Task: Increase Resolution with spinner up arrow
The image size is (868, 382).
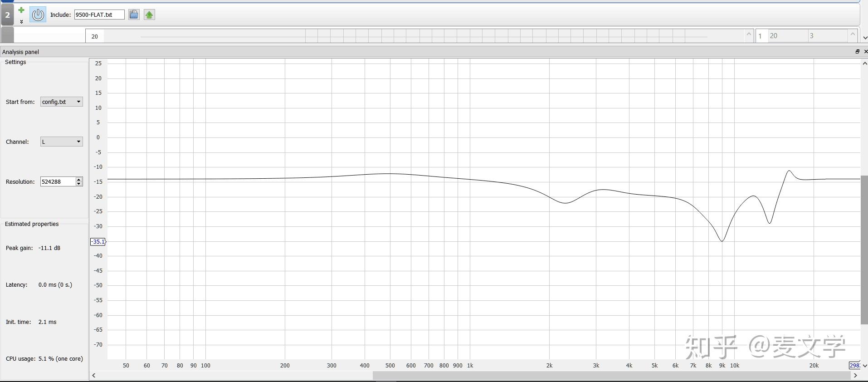Action: (79, 180)
